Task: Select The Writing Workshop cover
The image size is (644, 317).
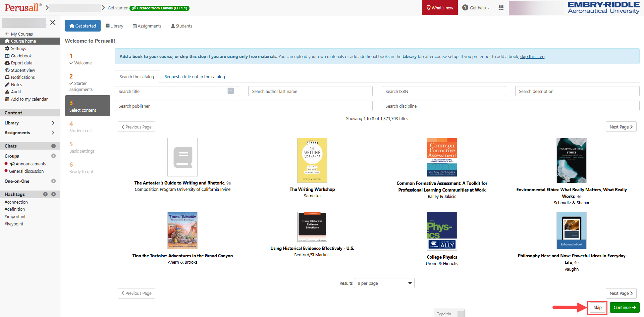Action: click(312, 160)
